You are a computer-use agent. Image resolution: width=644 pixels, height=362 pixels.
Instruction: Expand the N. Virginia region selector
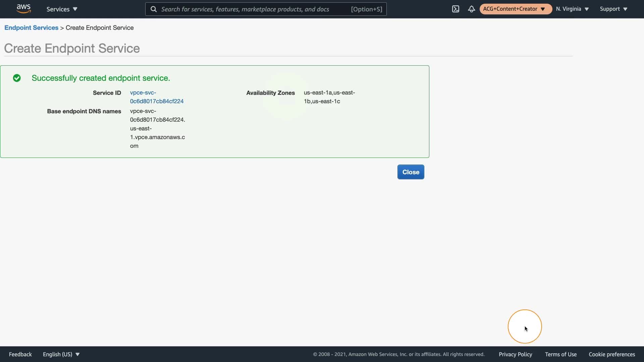(572, 9)
